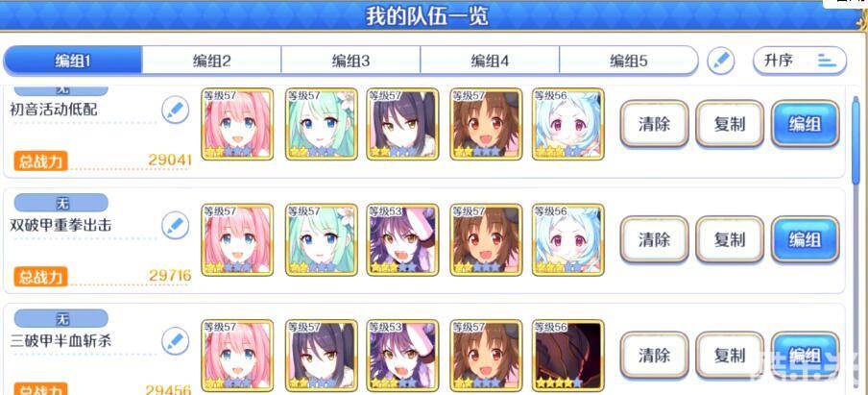Toggle 升序 sort order button
This screenshot has width=868, height=395.
pos(800,61)
